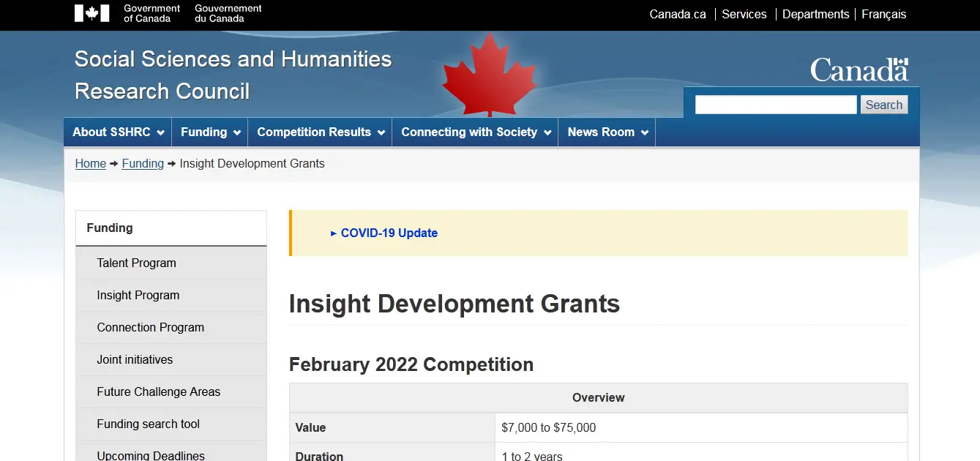Image resolution: width=980 pixels, height=461 pixels.
Task: Select Talent Program in the sidebar
Action: click(x=137, y=263)
